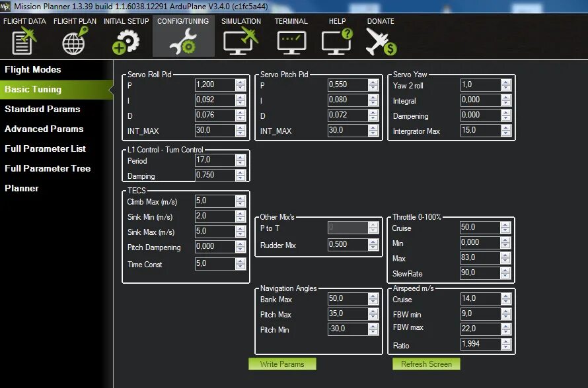This screenshot has height=388, width=588.
Task: Adjust Servo Pitch INT_MAX spinner arrows
Action: tap(373, 131)
